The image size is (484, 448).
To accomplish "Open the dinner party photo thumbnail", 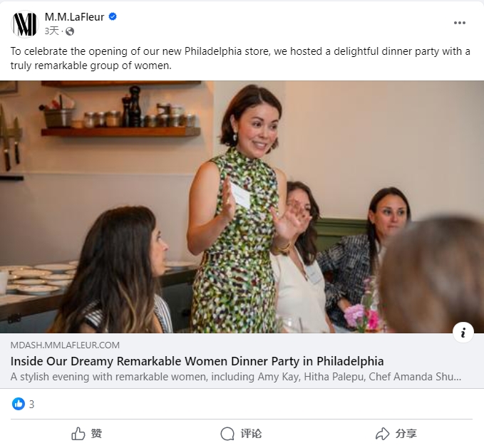I will click(242, 207).
